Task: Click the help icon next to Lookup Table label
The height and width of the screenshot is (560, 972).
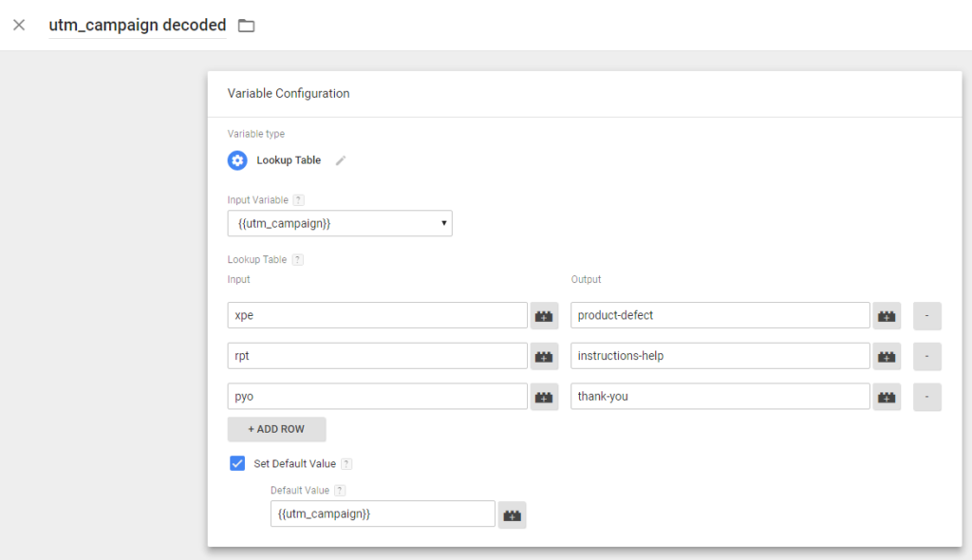Action: 298,259
